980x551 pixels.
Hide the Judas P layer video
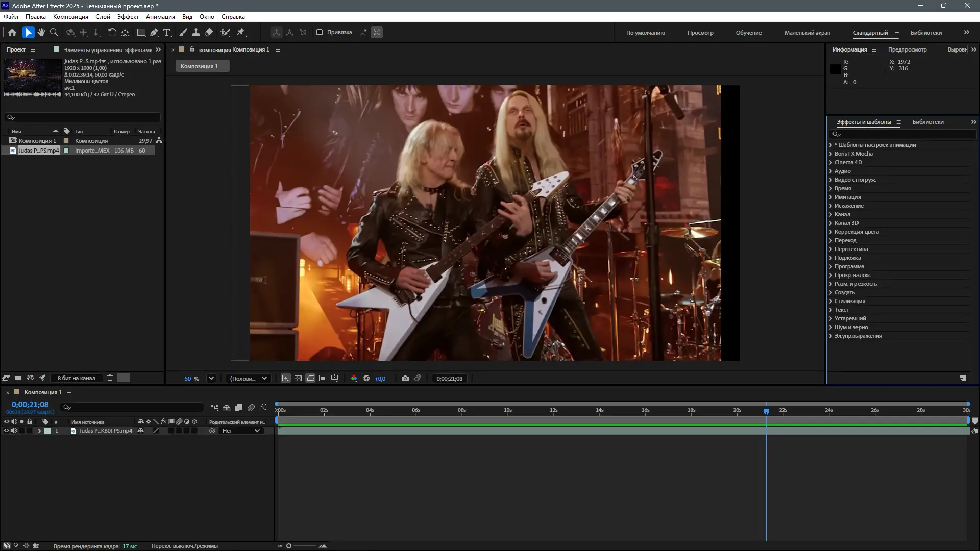point(7,431)
